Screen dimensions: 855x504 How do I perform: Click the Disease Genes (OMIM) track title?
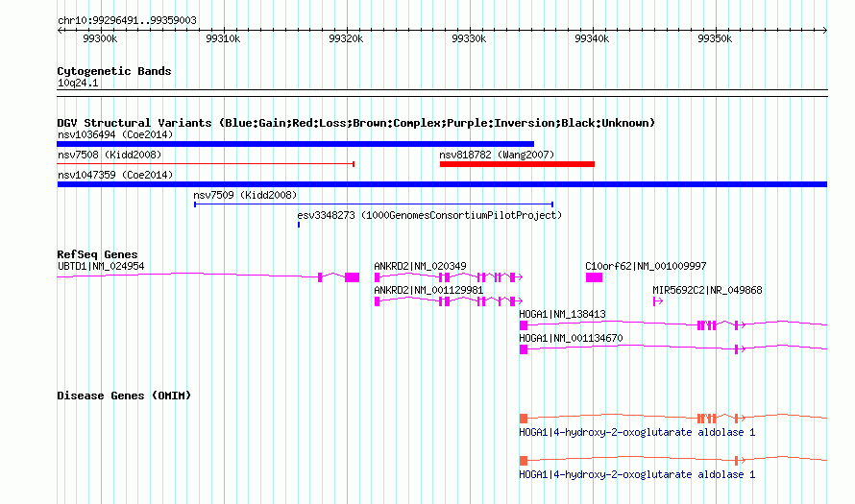pyautogui.click(x=124, y=396)
